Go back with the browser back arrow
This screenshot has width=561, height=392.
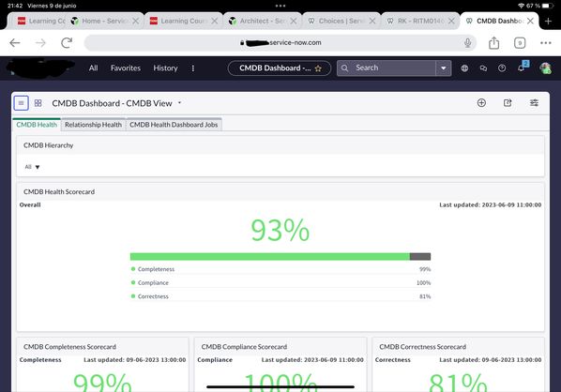point(15,43)
